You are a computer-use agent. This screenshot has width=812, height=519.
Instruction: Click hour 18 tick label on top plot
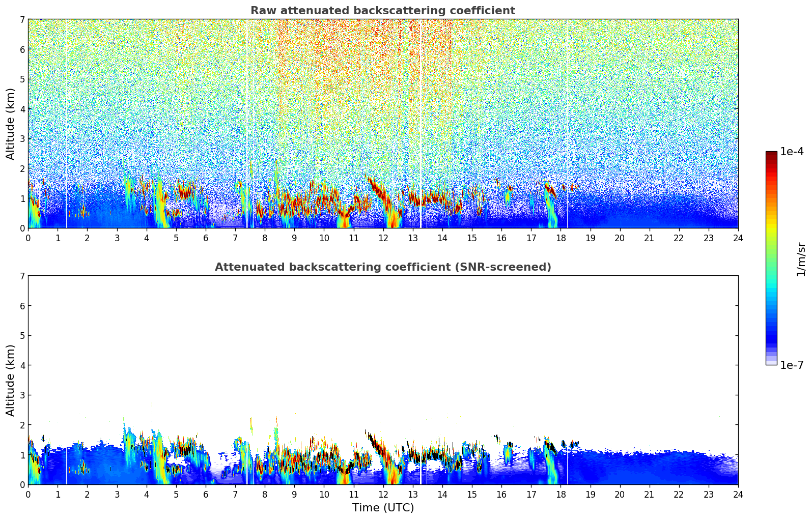(561, 238)
